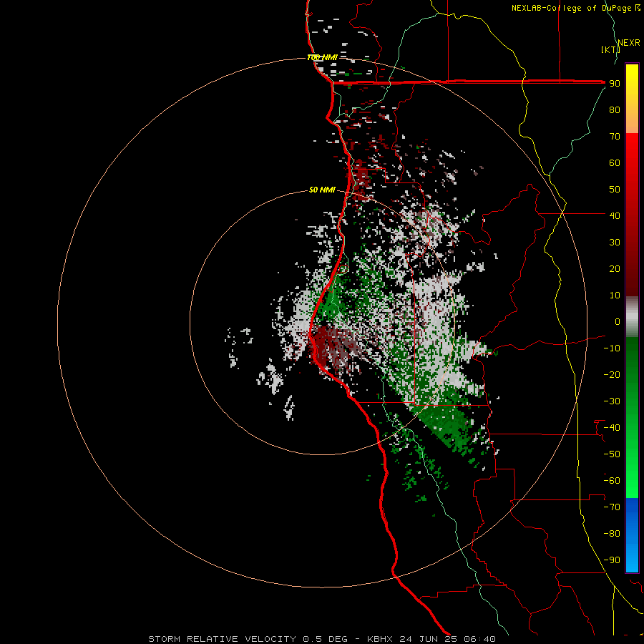This screenshot has height=644, width=644.
Task: Click the 0 label on the velocity scale
Action: pos(618,321)
